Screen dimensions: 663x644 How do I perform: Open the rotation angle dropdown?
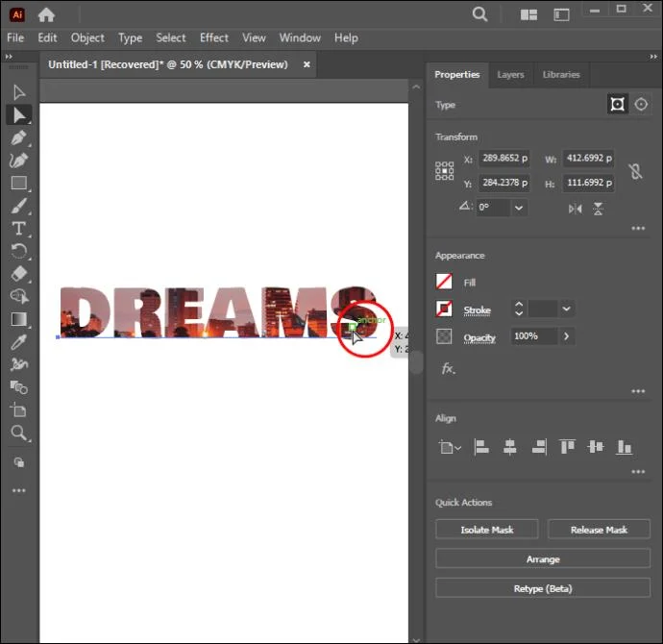(519, 208)
